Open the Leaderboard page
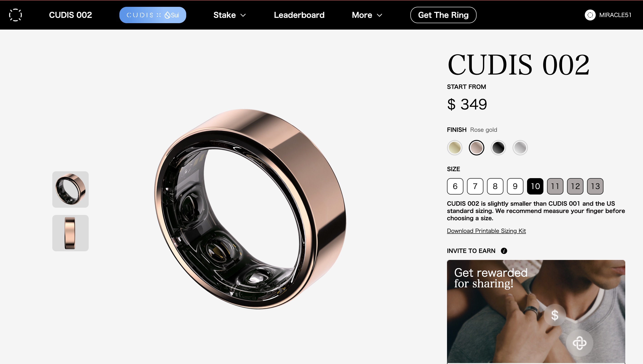 point(299,15)
